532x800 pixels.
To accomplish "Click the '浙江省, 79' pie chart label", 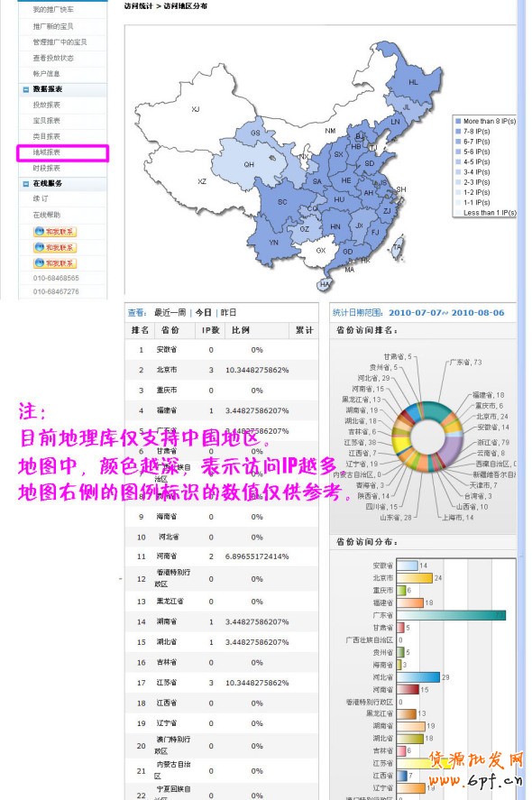I will 493,442.
